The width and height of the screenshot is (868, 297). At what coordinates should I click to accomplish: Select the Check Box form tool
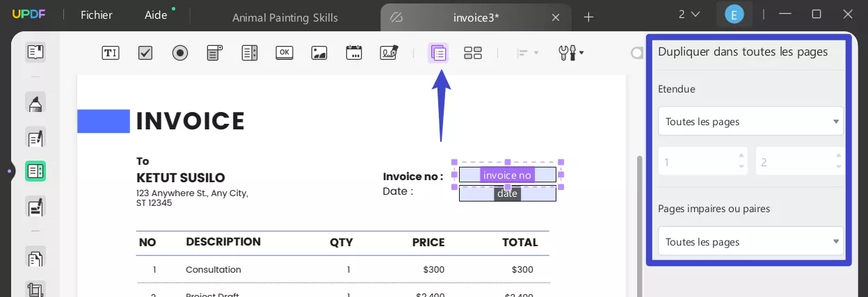pyautogui.click(x=145, y=53)
